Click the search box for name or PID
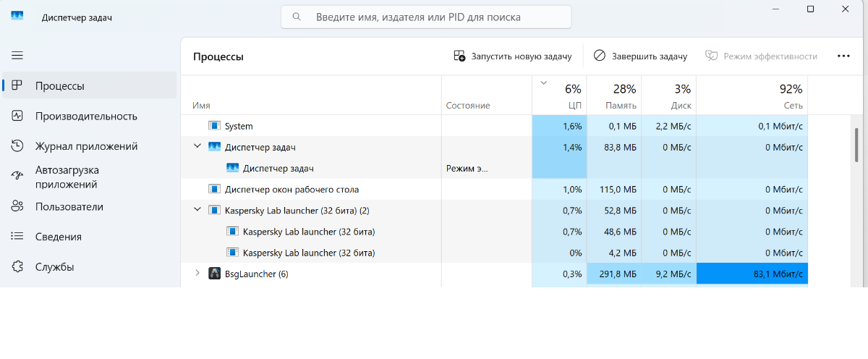Screen dimensions: 868x359 [x=426, y=17]
